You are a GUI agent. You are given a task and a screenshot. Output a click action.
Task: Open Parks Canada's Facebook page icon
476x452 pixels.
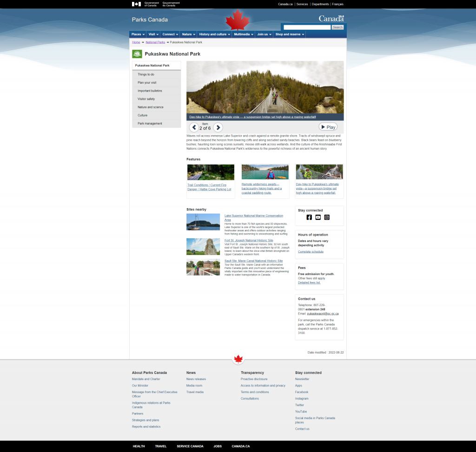coord(309,217)
